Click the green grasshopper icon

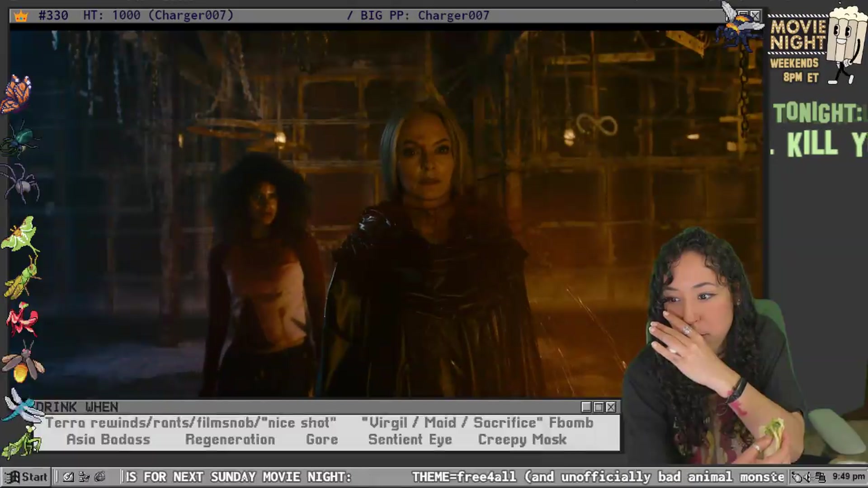(23, 278)
